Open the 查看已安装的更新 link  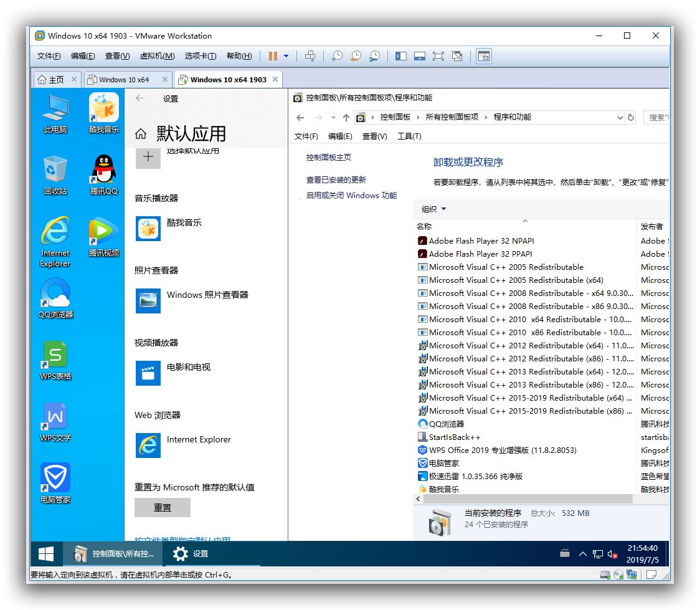336,179
